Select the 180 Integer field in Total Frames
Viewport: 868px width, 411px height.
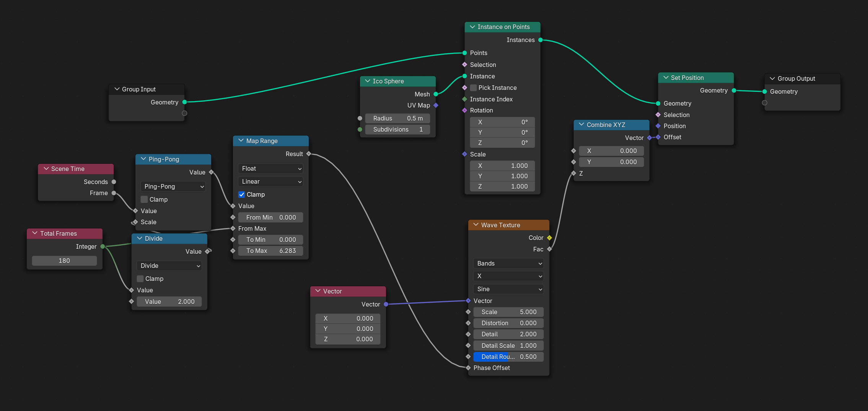click(x=64, y=261)
